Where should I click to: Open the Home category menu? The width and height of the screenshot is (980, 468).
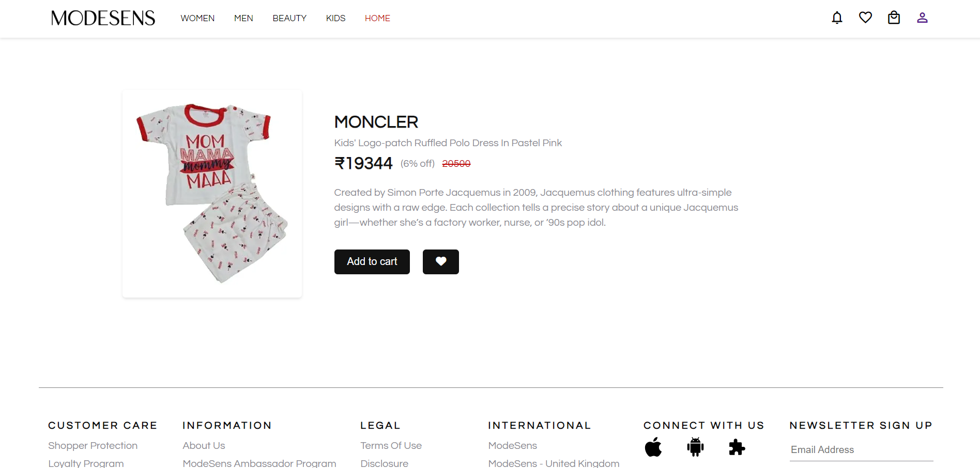pyautogui.click(x=377, y=18)
